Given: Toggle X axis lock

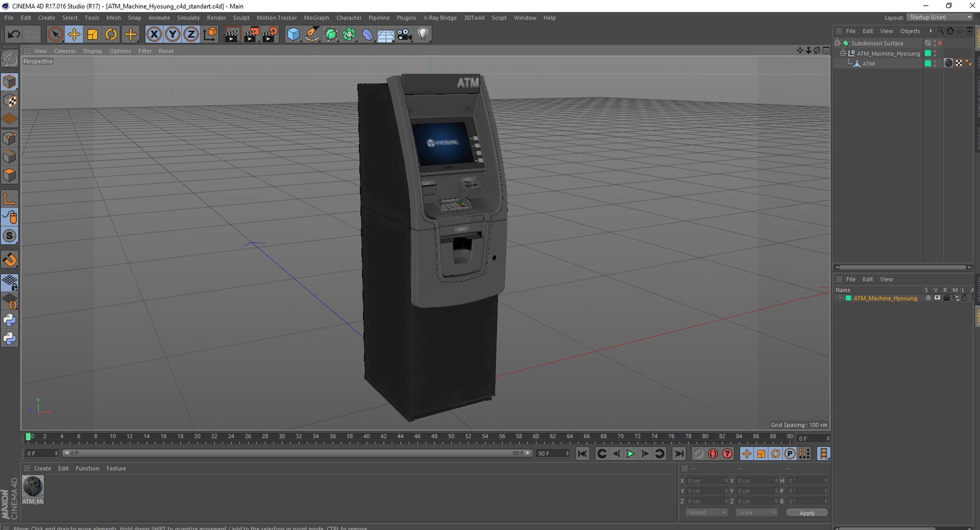Looking at the screenshot, I should 154,34.
